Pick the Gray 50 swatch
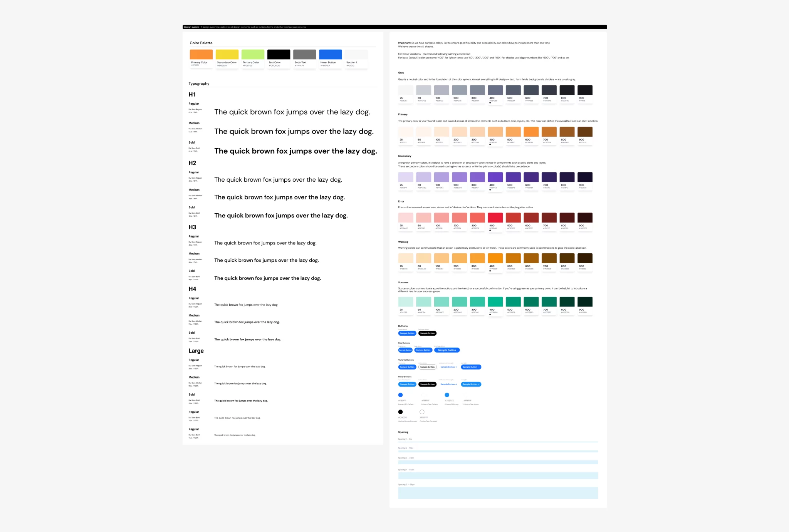The width and height of the screenshot is (789, 532). [x=423, y=90]
